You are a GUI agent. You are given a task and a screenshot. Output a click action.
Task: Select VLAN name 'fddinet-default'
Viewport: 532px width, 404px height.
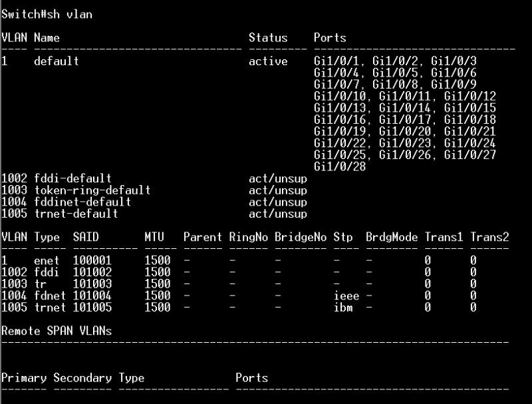[82, 202]
